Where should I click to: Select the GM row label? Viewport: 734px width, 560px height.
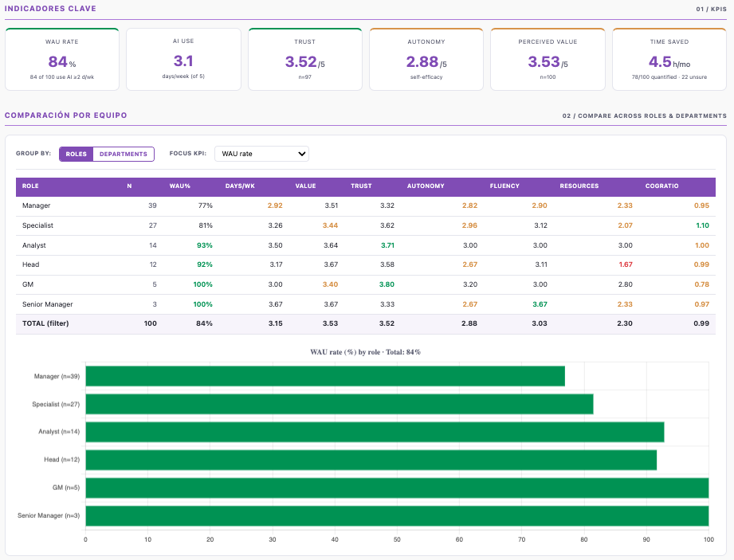[28, 284]
